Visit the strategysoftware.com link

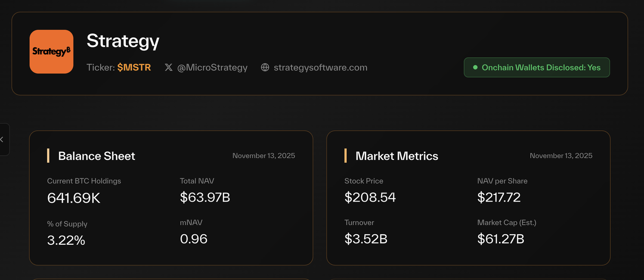320,67
